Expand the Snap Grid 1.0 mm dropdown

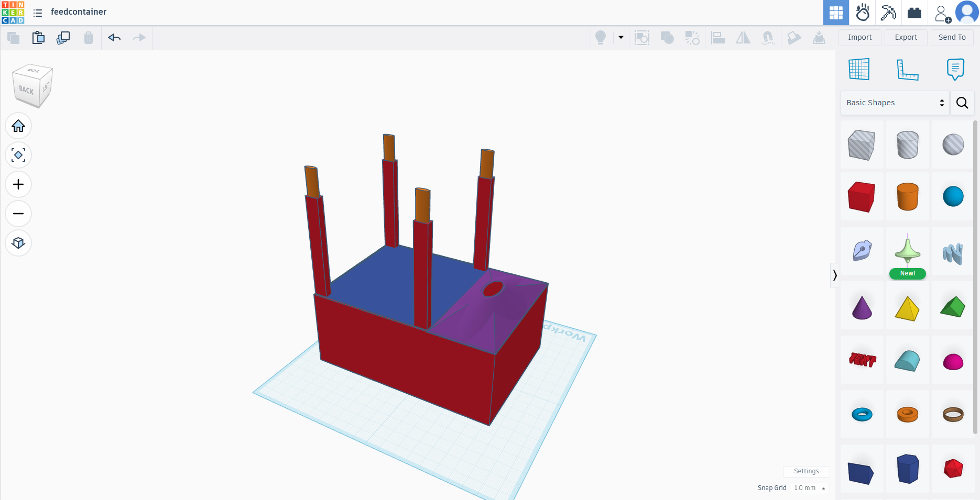pos(810,488)
